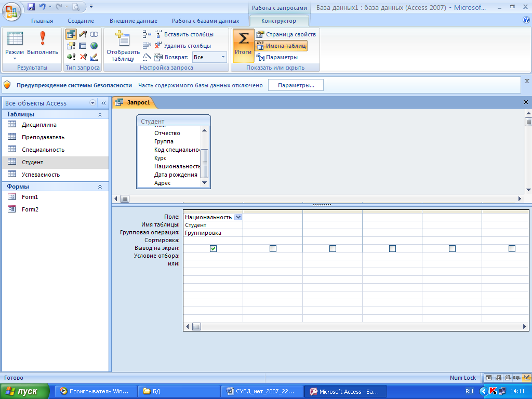Screen dimensions: 532x399
Task: Check Вывод на экран in second grid column
Action: click(x=273, y=249)
